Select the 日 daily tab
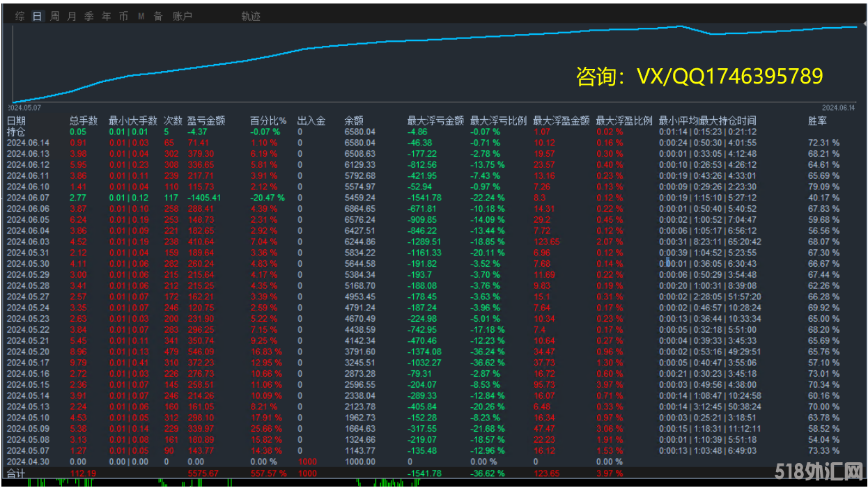Image resolution: width=868 pixels, height=488 pixels. click(x=37, y=16)
